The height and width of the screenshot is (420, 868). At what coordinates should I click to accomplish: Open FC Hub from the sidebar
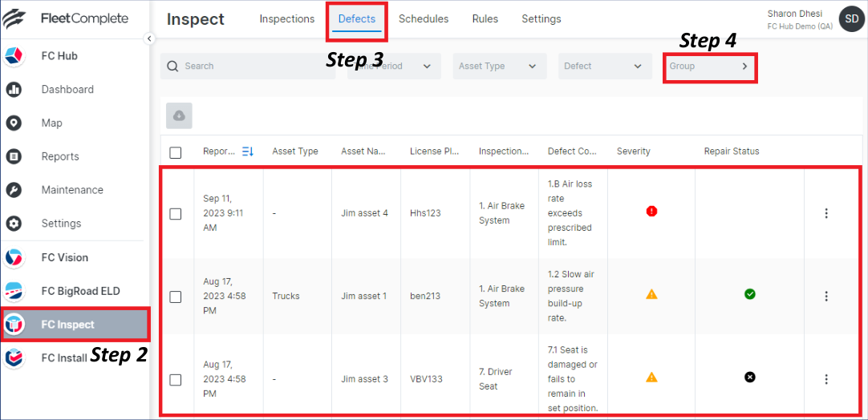click(59, 55)
